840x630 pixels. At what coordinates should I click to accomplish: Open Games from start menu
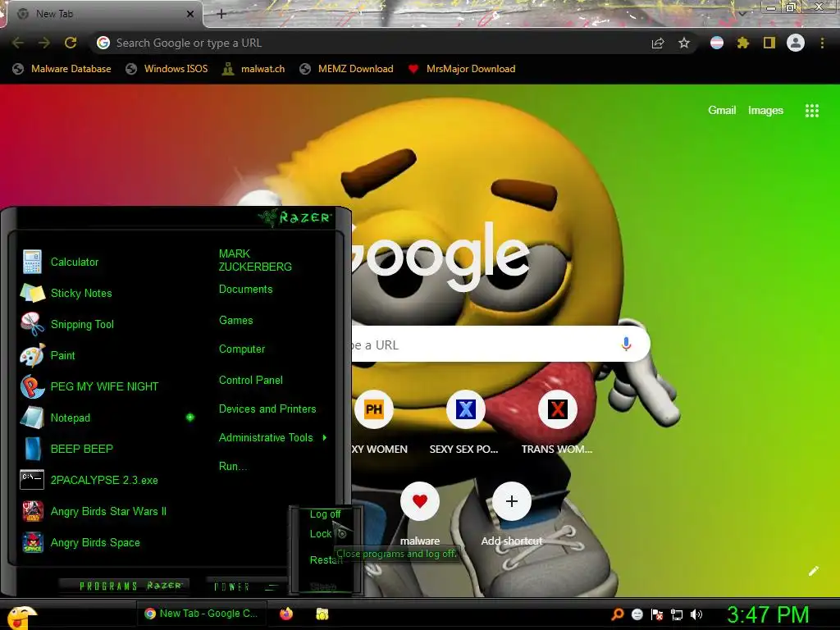(x=235, y=321)
